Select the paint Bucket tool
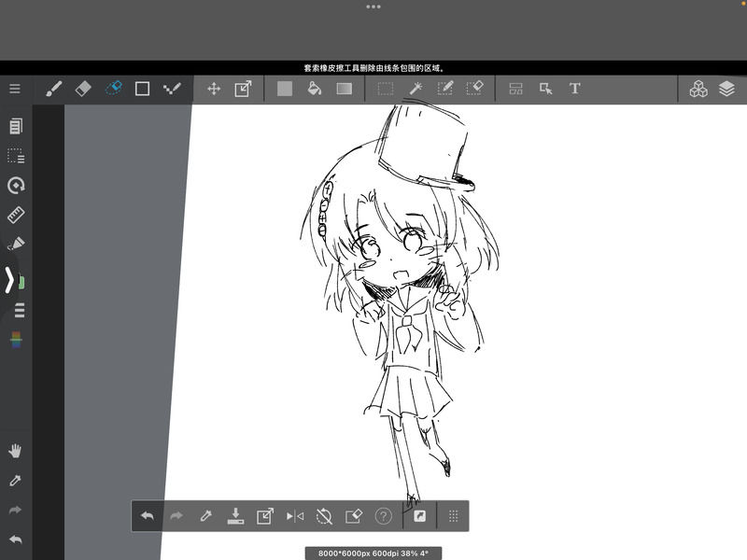The height and width of the screenshot is (560, 747). [315, 89]
